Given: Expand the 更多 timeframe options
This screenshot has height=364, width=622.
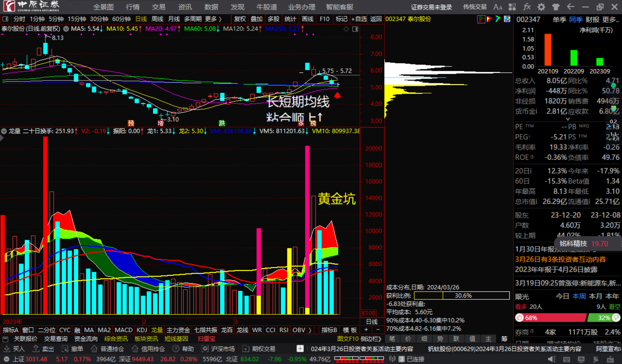Looking at the screenshot, I should coord(213,19).
